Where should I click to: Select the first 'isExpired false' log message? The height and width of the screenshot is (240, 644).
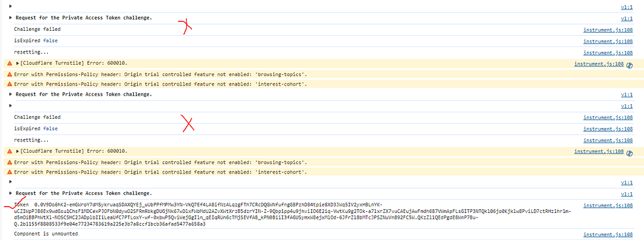pos(36,41)
